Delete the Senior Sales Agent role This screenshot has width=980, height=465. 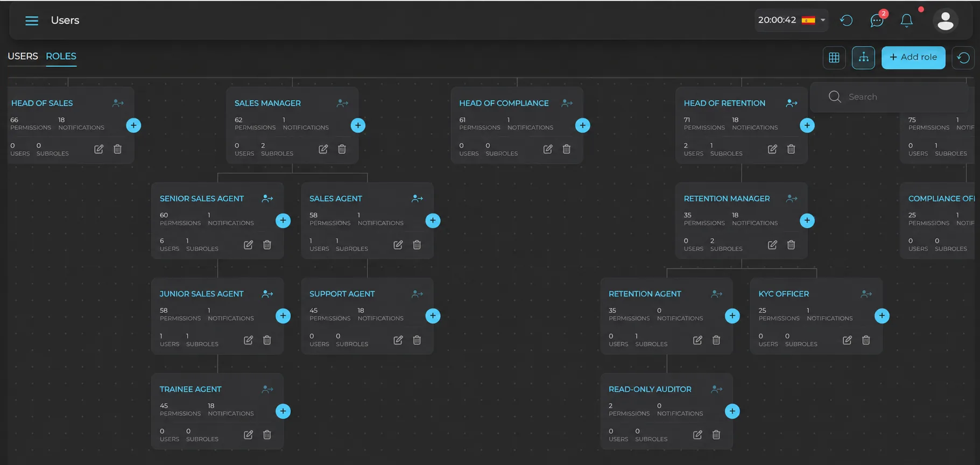(x=267, y=245)
